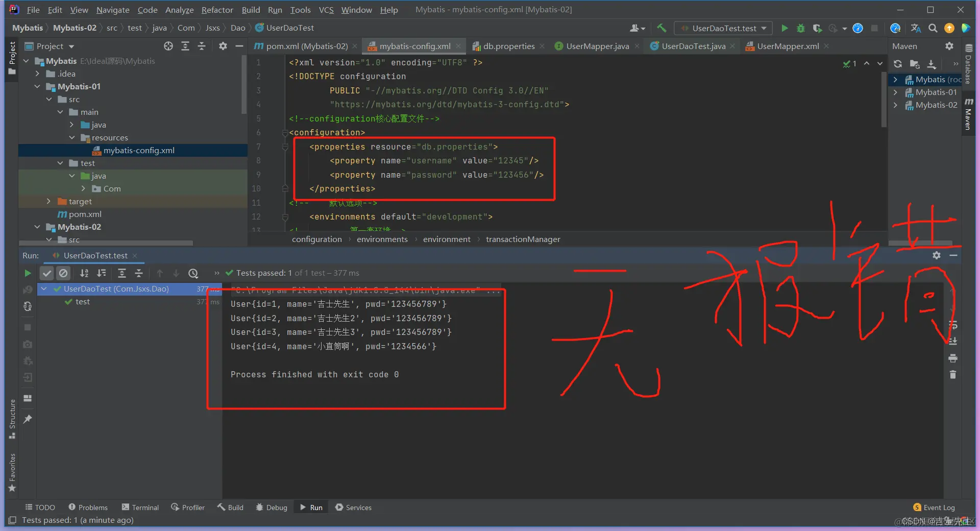The width and height of the screenshot is (980, 531).
Task: Expand the target folder
Action: coord(49,201)
